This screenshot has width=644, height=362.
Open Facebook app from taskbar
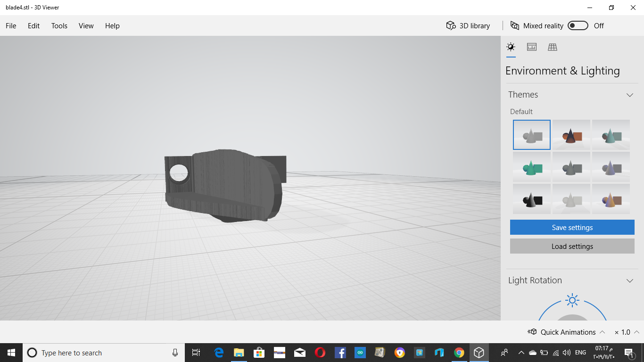click(x=340, y=353)
